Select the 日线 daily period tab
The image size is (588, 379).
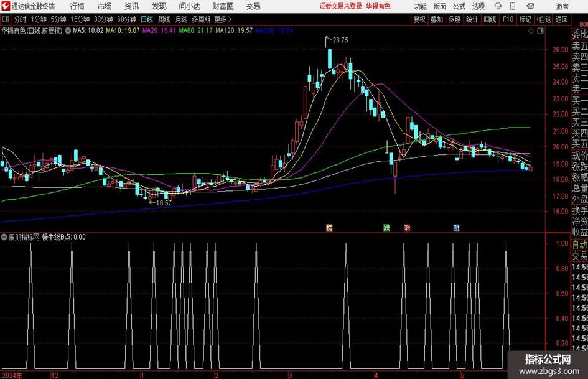coord(147,19)
